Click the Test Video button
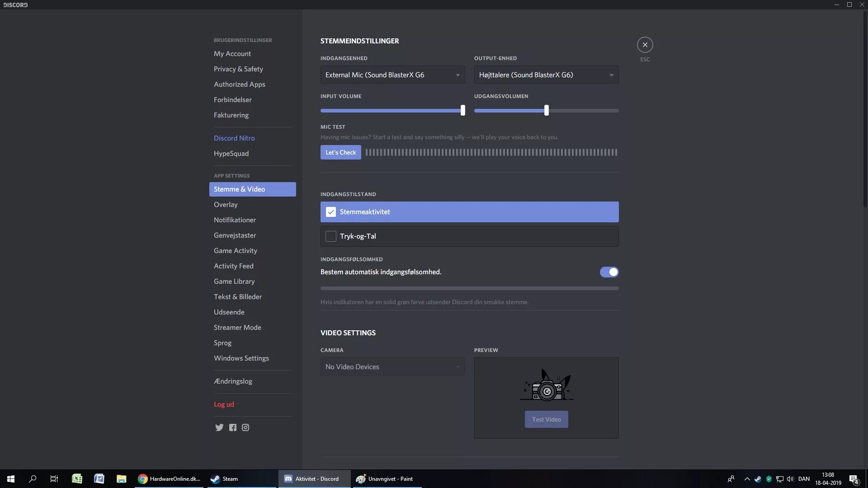 546,420
